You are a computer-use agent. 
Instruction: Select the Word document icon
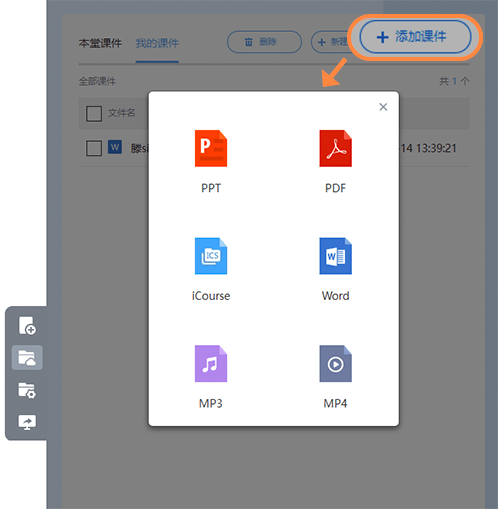pyautogui.click(x=335, y=256)
